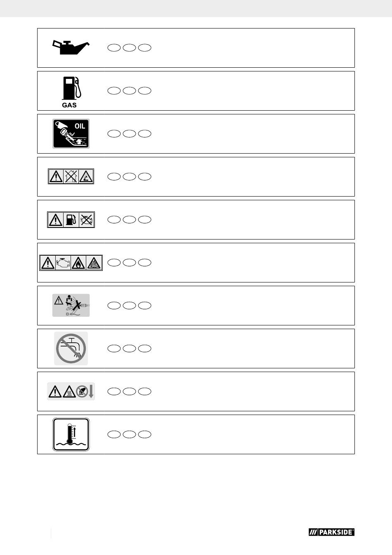The width and height of the screenshot is (392, 555).
Task: Select middle oval beside the GAS pump
Action: pyautogui.click(x=129, y=91)
